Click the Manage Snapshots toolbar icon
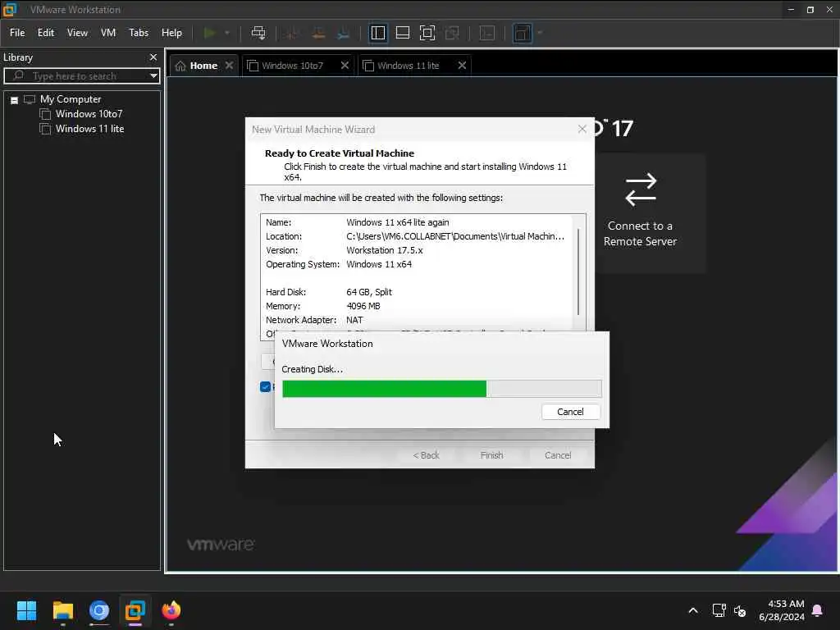 tap(344, 33)
